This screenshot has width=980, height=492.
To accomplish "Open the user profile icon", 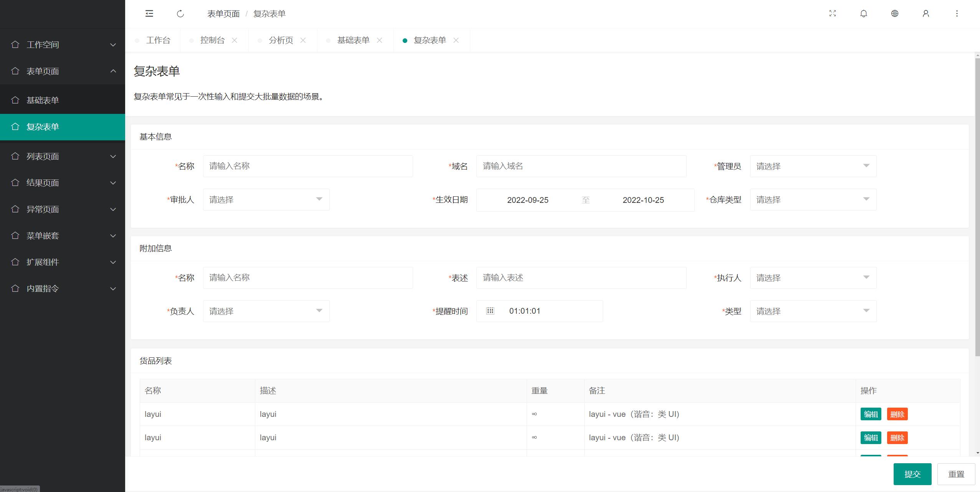I will (926, 14).
